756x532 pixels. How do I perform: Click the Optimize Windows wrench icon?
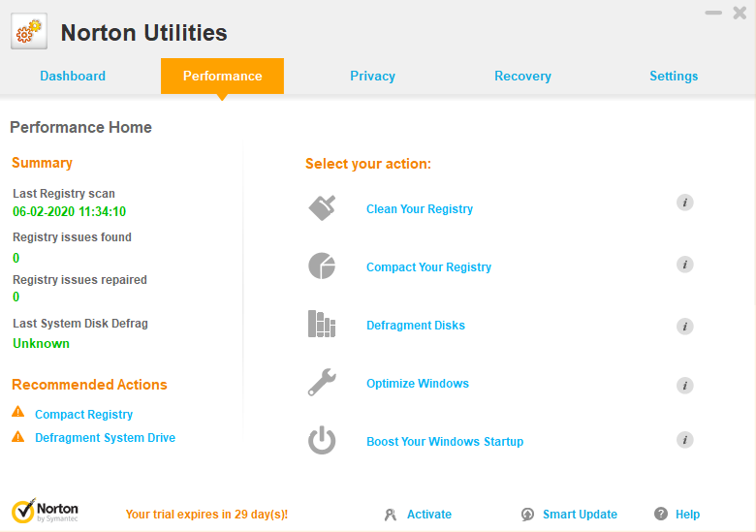[322, 382]
